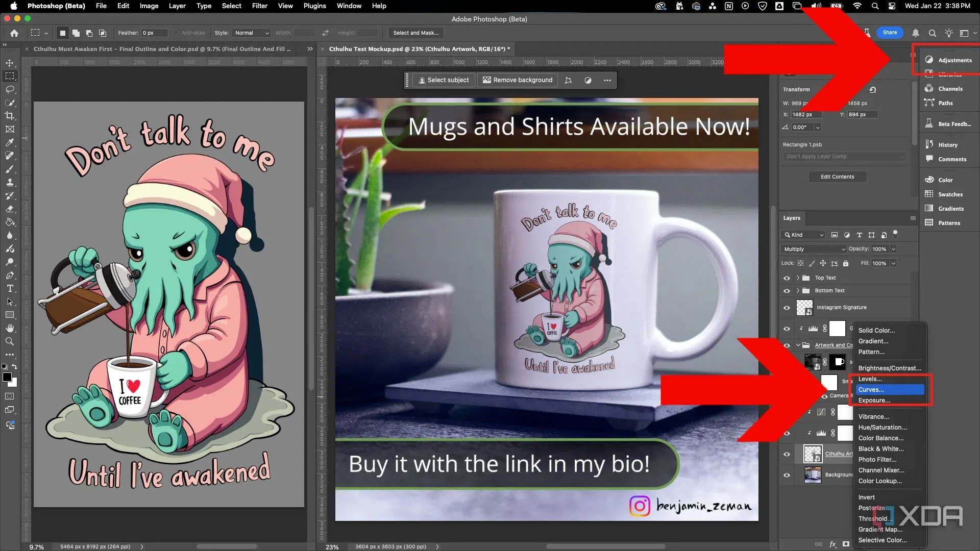Toggle Quick Mask mode
Image resolution: width=980 pixels, height=551 pixels.
click(10, 396)
